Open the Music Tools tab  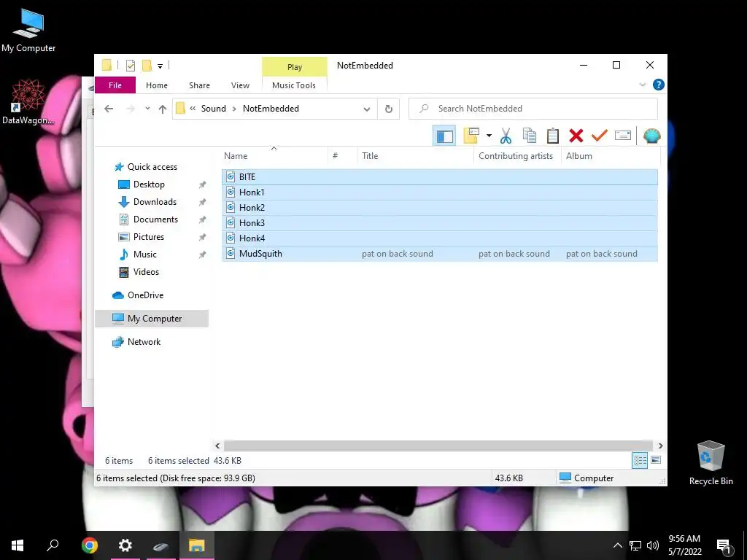tap(294, 85)
